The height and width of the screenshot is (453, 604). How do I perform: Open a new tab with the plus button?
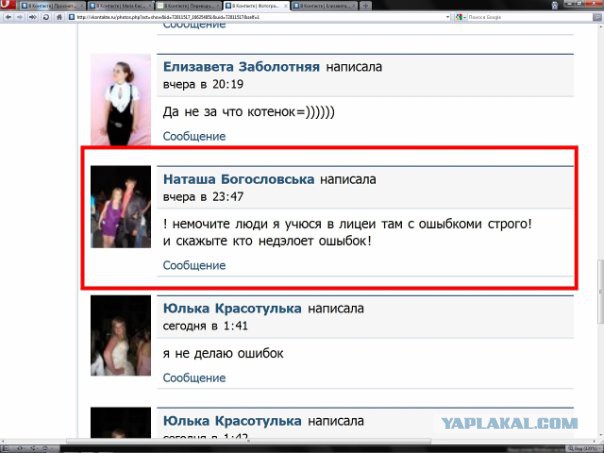point(366,5)
